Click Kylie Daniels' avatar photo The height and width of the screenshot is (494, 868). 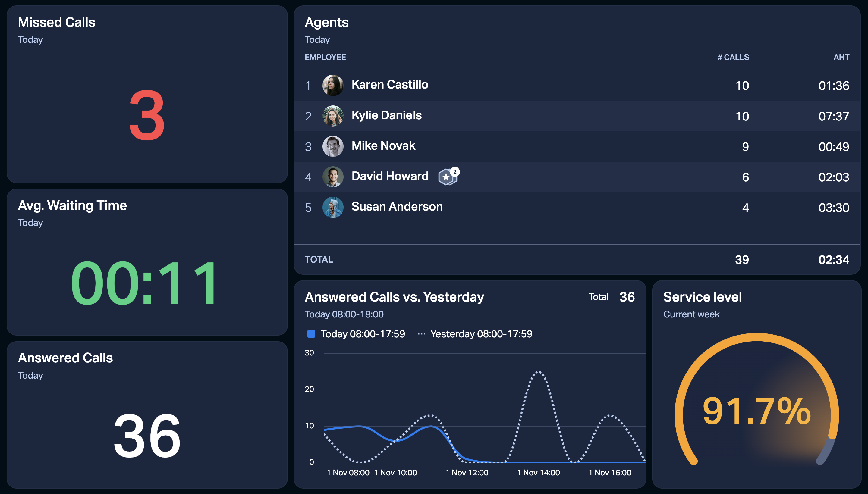click(333, 116)
